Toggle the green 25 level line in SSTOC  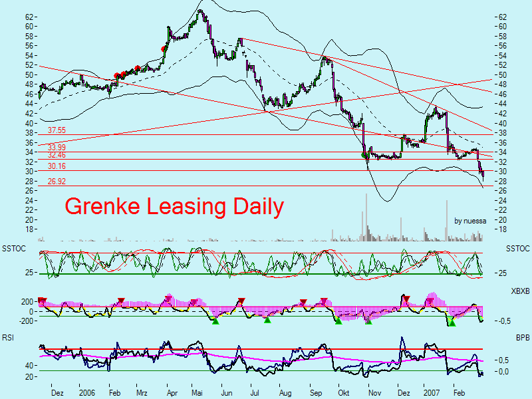266,272
